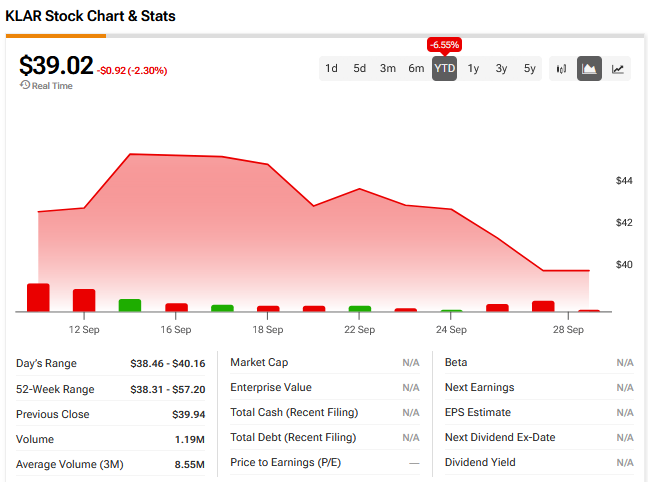This screenshot has height=482, width=648.
Task: Select the 1y time range
Action: click(473, 69)
